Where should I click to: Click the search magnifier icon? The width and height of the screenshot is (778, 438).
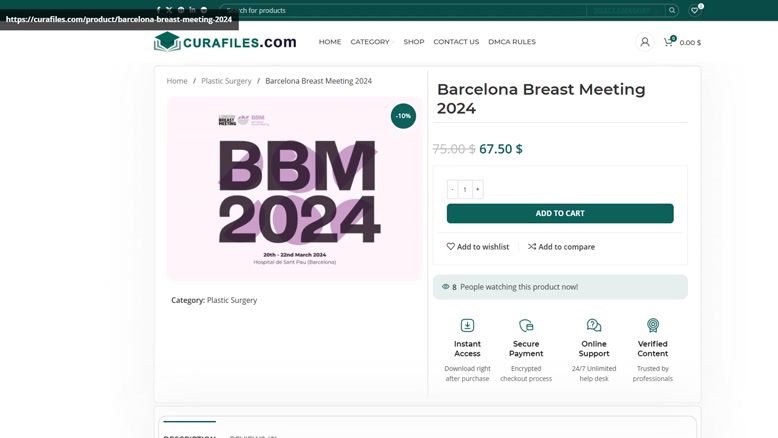tap(672, 10)
